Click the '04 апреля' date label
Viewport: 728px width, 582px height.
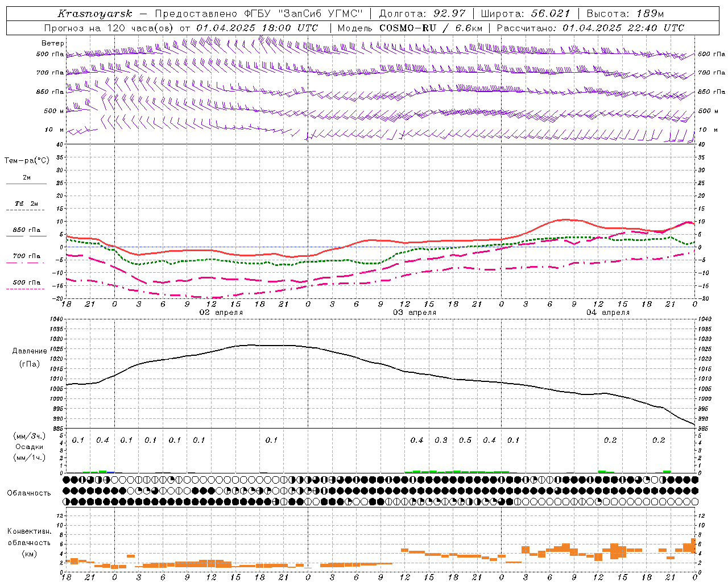608,313
